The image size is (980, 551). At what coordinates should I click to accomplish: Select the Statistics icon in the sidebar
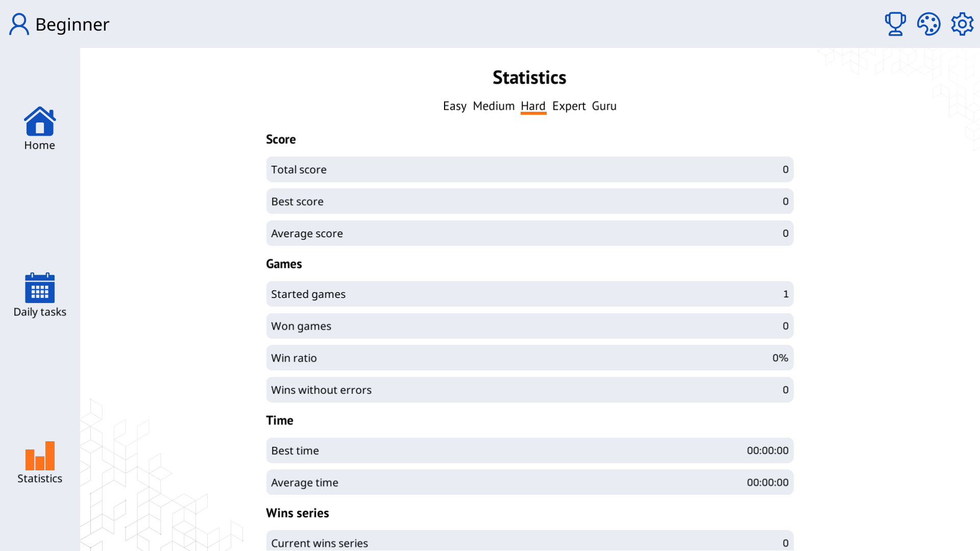[39, 462]
